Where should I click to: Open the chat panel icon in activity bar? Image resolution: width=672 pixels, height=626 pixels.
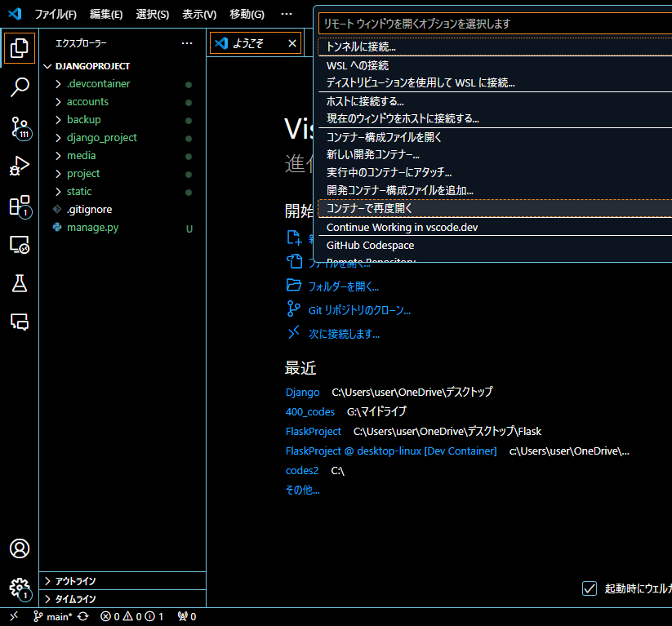click(20, 322)
